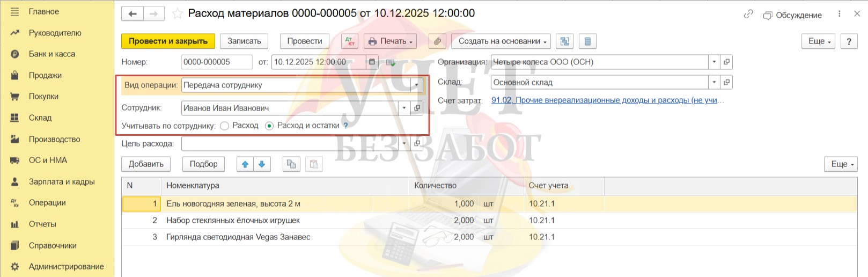Click the Номер input field
The height and width of the screenshot is (277, 868).
pyautogui.click(x=217, y=62)
